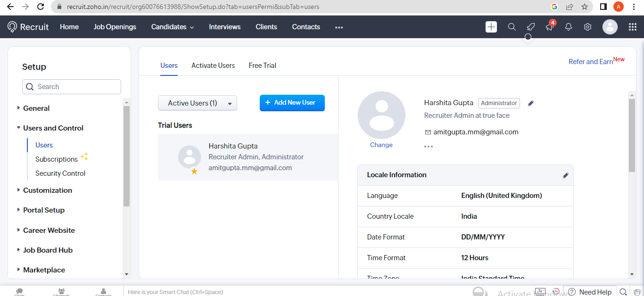The height and width of the screenshot is (296, 644).
Task: Open the three-dots options below email
Action: click(x=428, y=147)
